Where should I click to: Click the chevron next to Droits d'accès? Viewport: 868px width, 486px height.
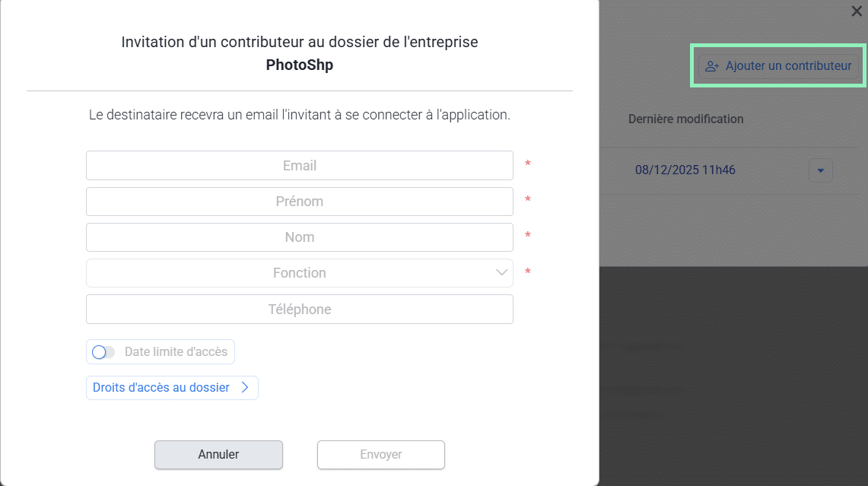pos(245,388)
